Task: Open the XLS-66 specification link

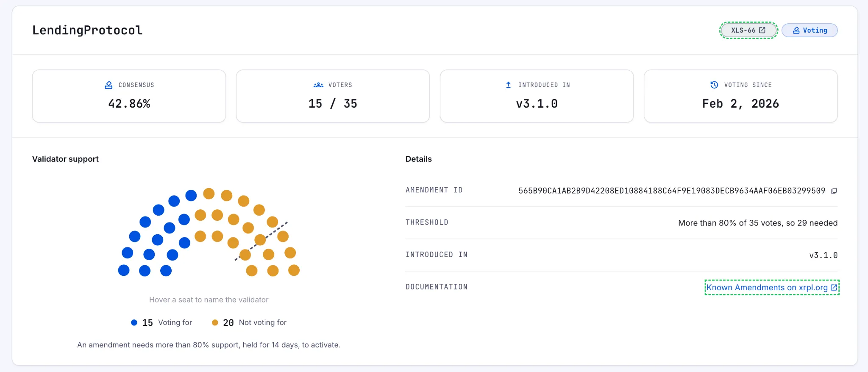Action: 748,30
